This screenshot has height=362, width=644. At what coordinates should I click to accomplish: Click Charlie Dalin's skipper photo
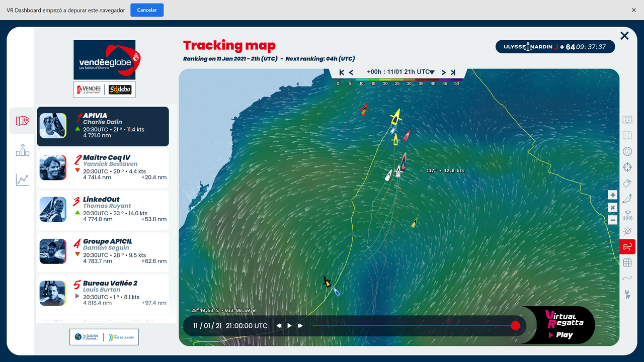[53, 126]
